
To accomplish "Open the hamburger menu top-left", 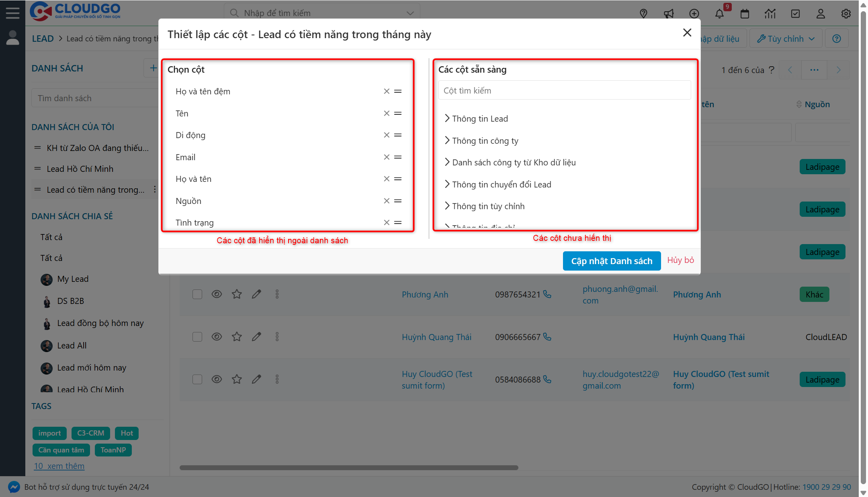I will 12,12.
